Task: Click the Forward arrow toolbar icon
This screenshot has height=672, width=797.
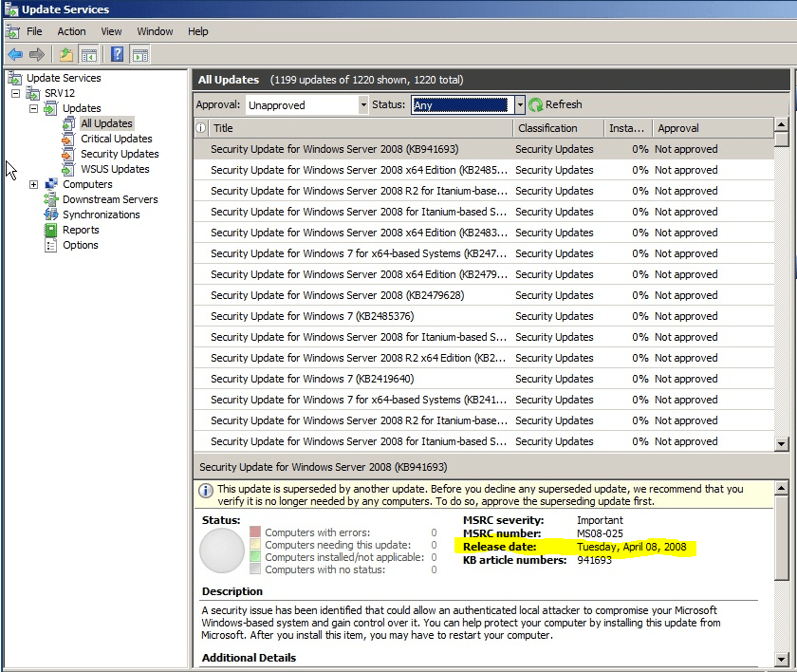Action: pos(37,54)
